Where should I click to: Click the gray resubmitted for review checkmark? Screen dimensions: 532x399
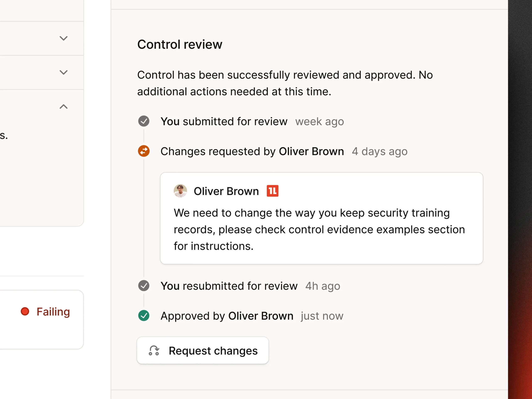(144, 286)
